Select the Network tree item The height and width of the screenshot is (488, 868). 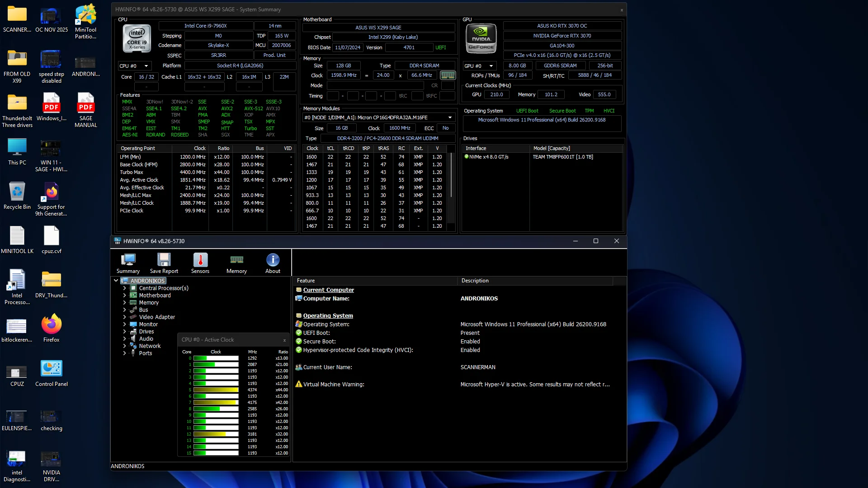click(150, 346)
